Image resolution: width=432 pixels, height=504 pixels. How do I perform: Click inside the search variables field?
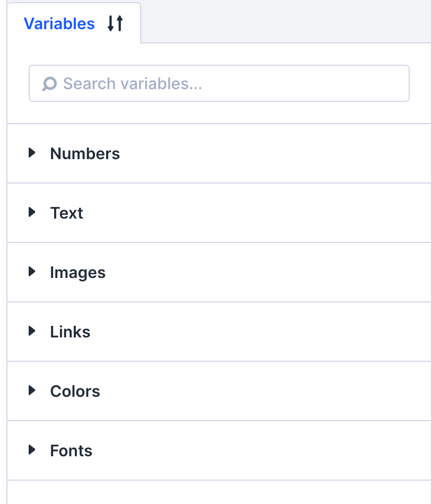coord(212,83)
